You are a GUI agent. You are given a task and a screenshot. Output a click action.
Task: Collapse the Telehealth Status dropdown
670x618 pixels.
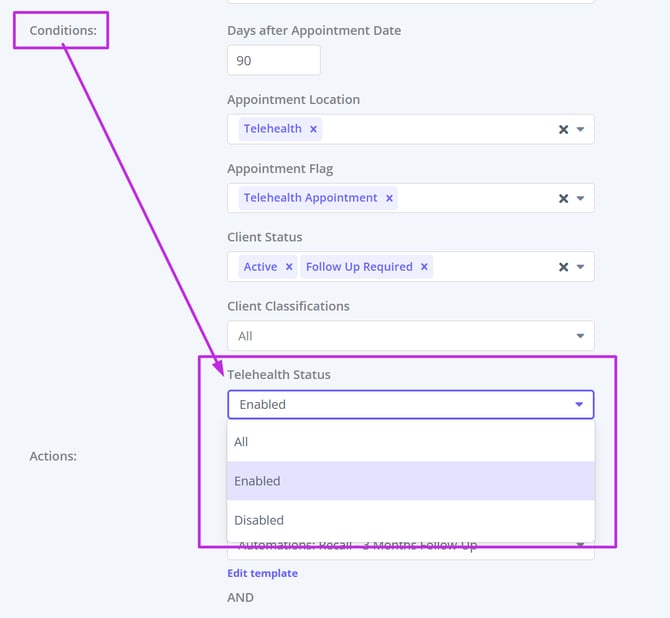(579, 405)
